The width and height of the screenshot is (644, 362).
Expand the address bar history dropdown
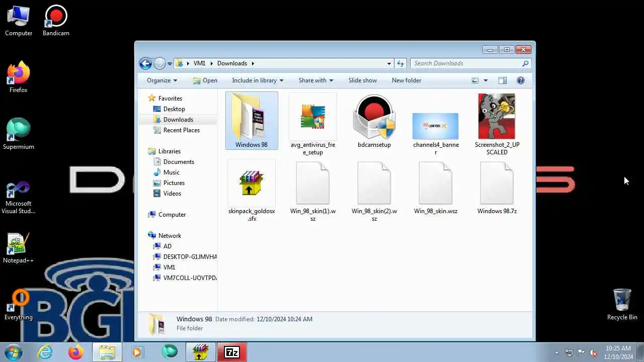click(x=389, y=63)
